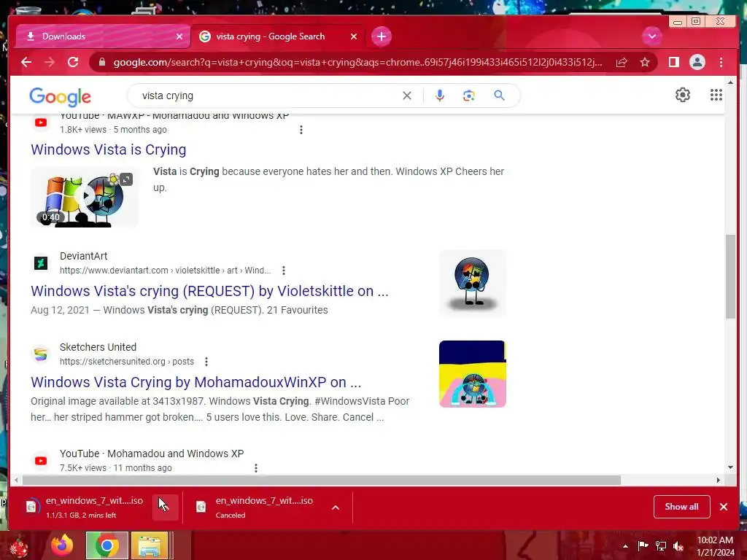Click the horizontal page scrollbar thumb
The image size is (747, 560).
coord(322,480)
